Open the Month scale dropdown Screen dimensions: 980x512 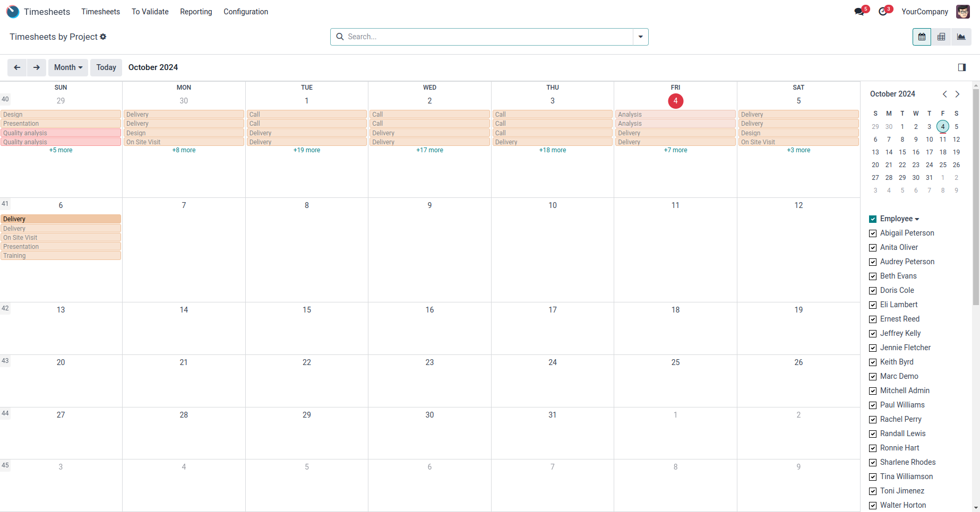(x=68, y=67)
